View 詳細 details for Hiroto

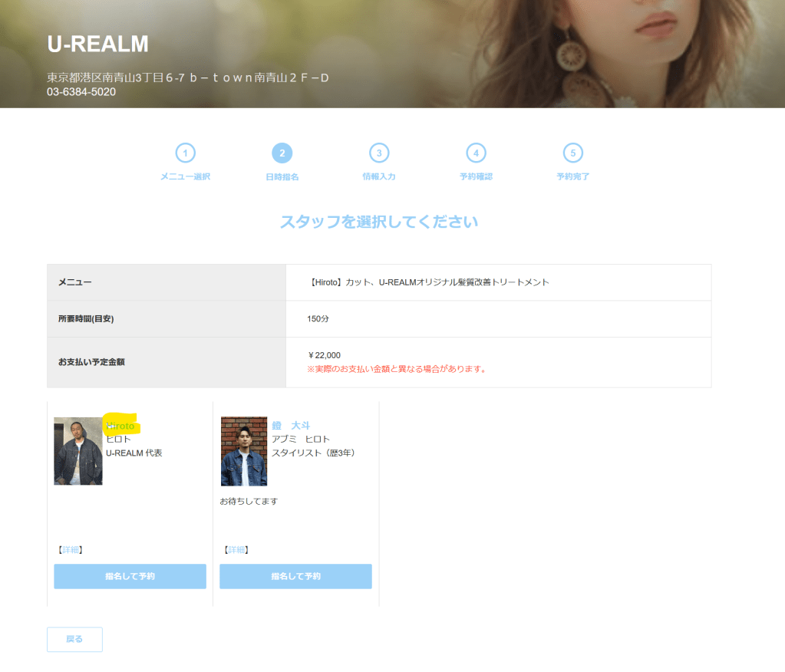click(70, 550)
